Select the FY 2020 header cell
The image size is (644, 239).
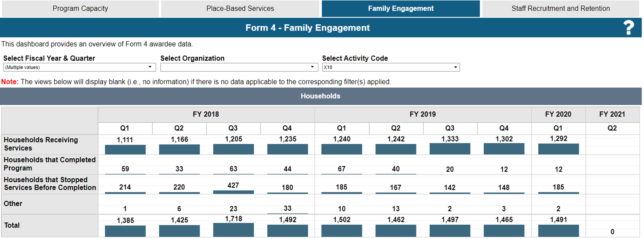click(558, 114)
